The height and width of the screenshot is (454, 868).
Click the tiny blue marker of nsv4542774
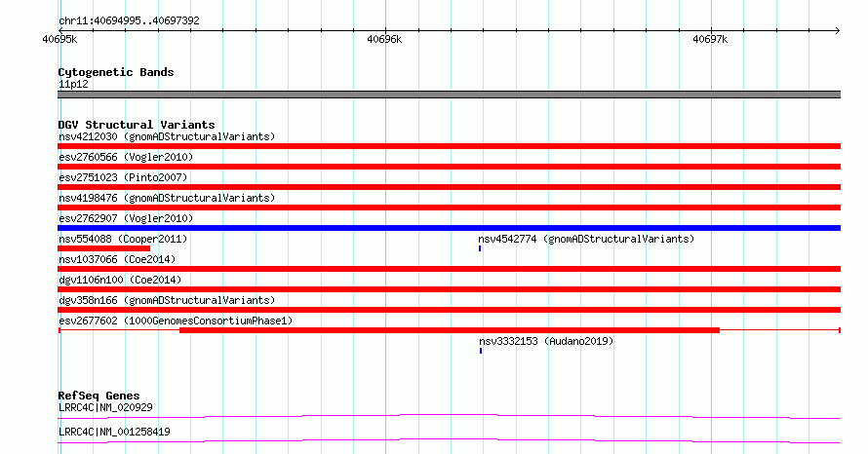(480, 248)
